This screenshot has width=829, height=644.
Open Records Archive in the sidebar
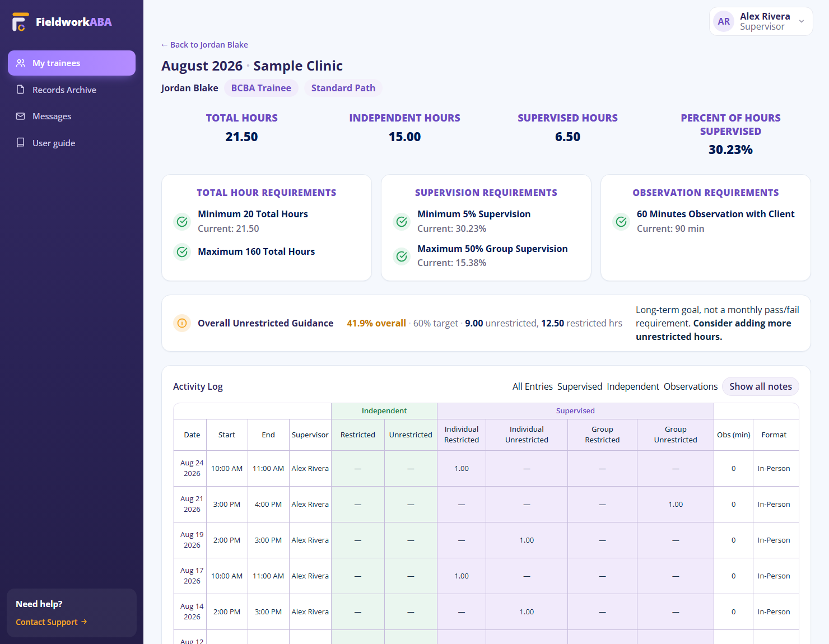72,90
